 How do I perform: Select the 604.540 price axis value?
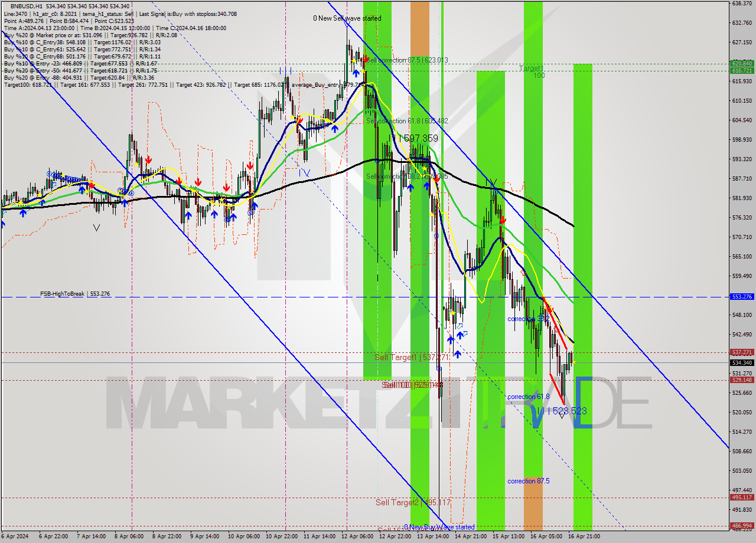pyautogui.click(x=742, y=120)
